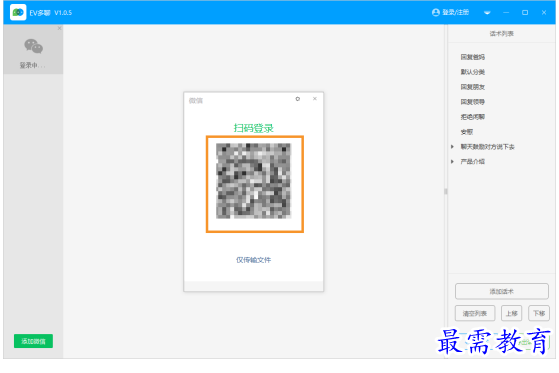Maximize the EV多聊 window
The height and width of the screenshot is (373, 559).
525,12
